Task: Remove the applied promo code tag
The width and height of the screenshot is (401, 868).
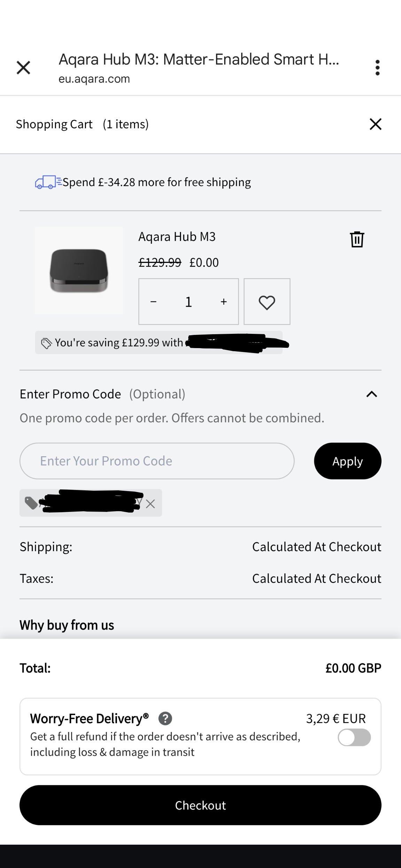Action: coord(150,504)
